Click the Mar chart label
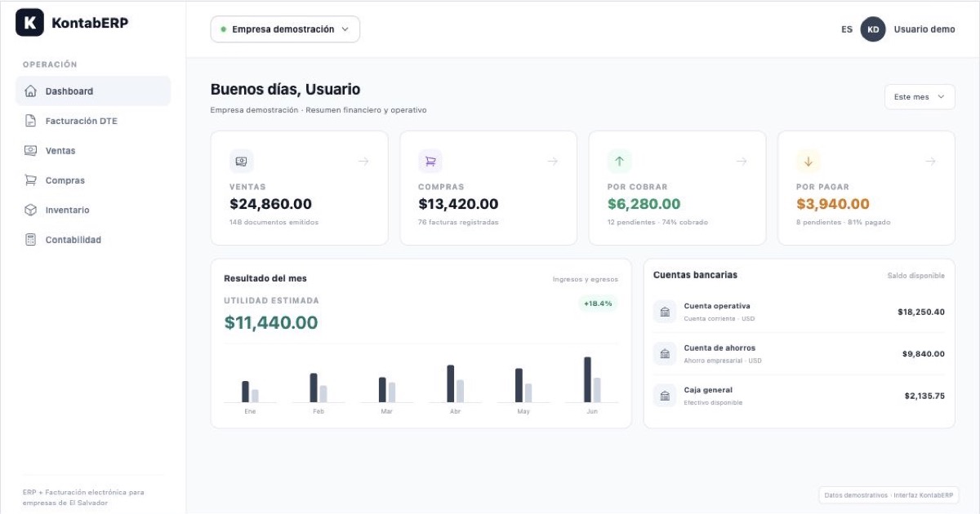 point(387,412)
